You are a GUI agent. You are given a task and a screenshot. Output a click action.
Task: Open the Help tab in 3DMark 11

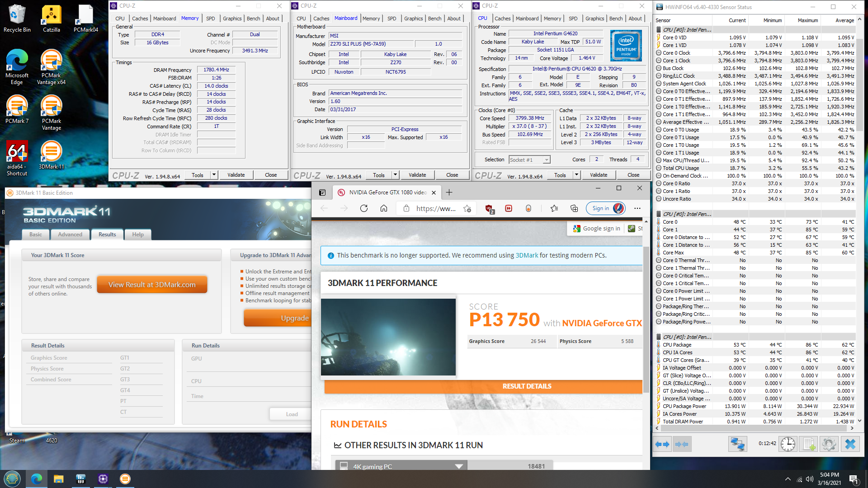coord(138,235)
